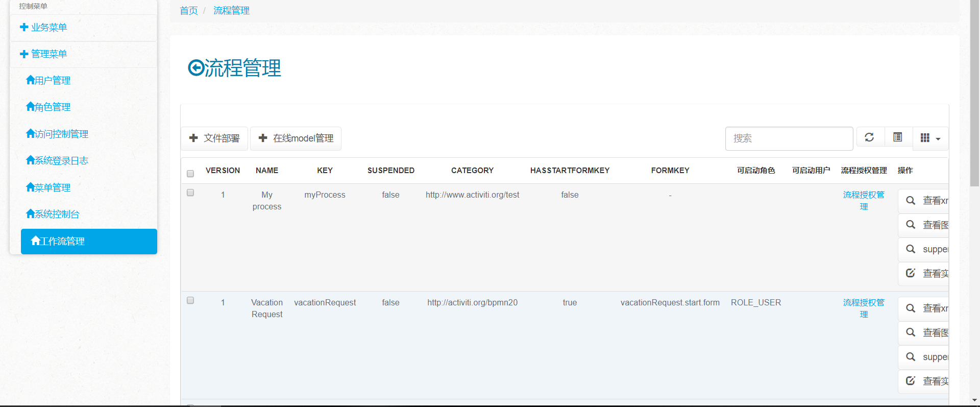The image size is (980, 407).
Task: Click vacationRequest.start.form cell
Action: tap(670, 303)
